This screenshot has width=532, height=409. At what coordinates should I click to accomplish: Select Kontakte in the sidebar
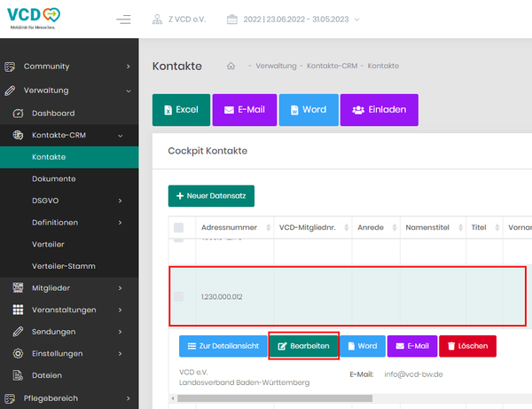pyautogui.click(x=69, y=157)
